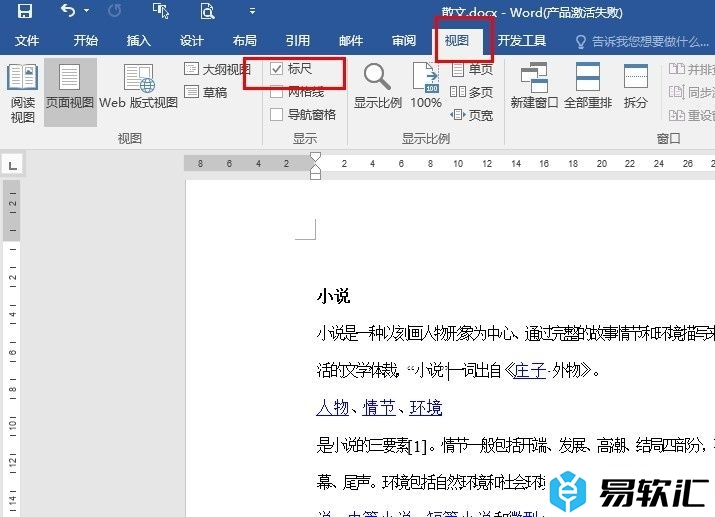Switch to the 邮件 tab
Screen dimensions: 715x517
click(351, 41)
